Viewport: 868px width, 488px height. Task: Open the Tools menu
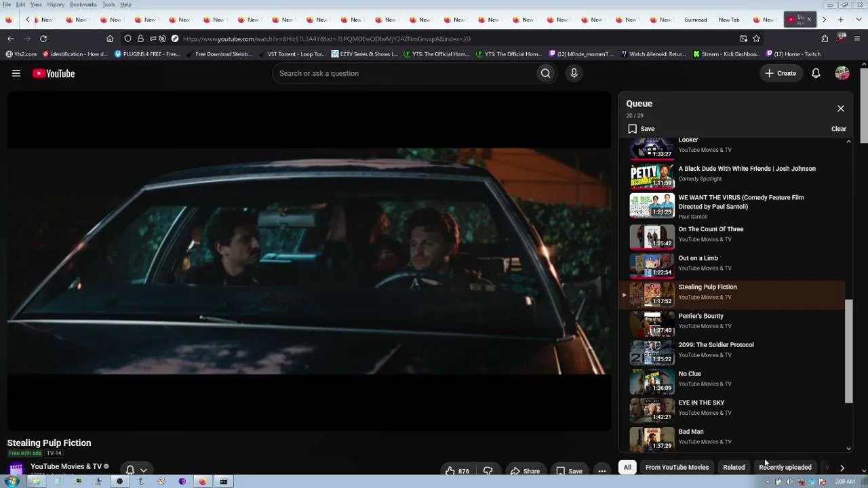(x=108, y=5)
